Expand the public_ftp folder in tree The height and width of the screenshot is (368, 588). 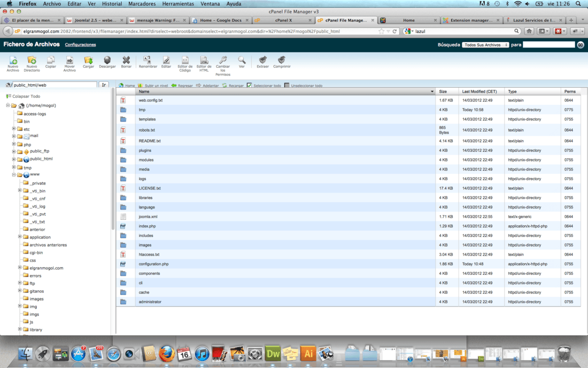point(14,151)
